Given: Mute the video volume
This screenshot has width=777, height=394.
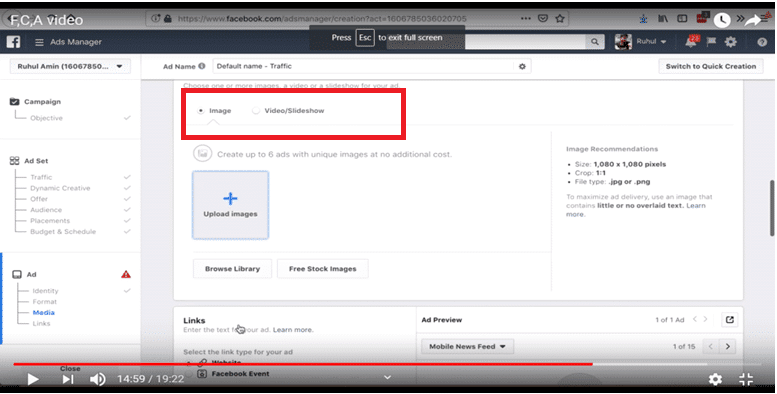Looking at the screenshot, I should 98,379.
